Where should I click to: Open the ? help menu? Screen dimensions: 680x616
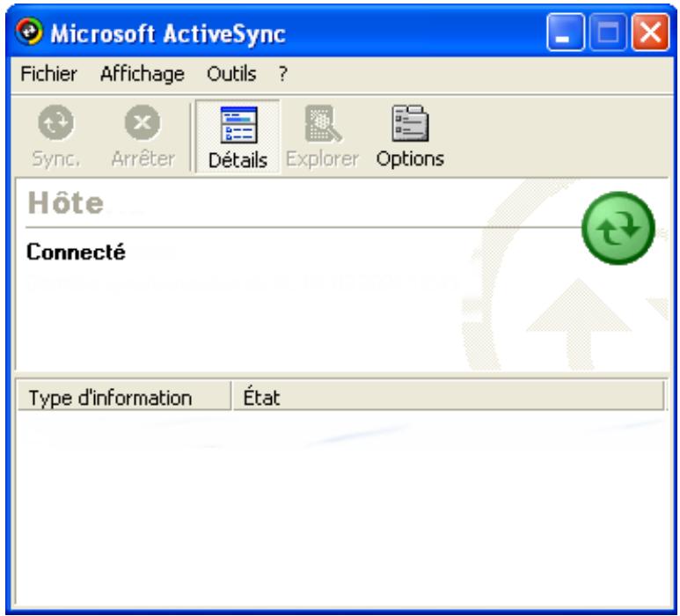[x=282, y=74]
